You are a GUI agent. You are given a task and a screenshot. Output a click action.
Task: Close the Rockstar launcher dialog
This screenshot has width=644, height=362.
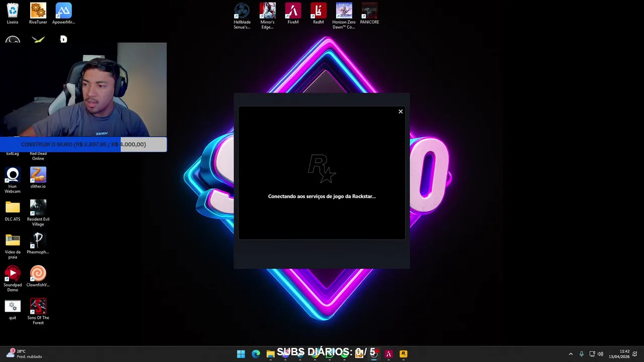tap(400, 112)
